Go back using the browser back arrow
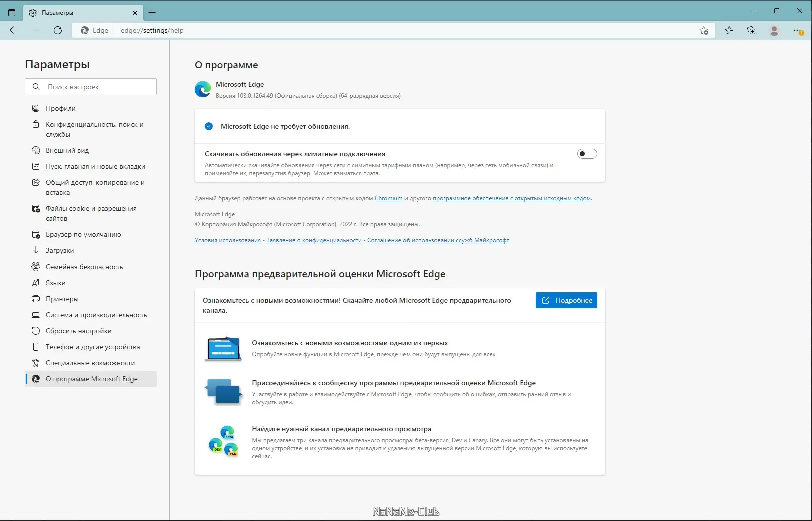The width and height of the screenshot is (812, 521). click(x=14, y=30)
